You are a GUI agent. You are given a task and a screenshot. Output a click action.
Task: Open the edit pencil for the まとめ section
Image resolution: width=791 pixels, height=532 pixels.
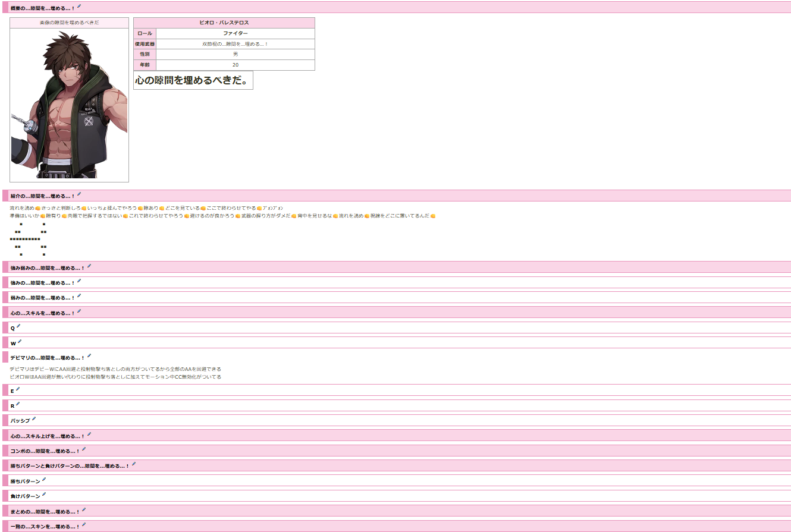[84, 510]
